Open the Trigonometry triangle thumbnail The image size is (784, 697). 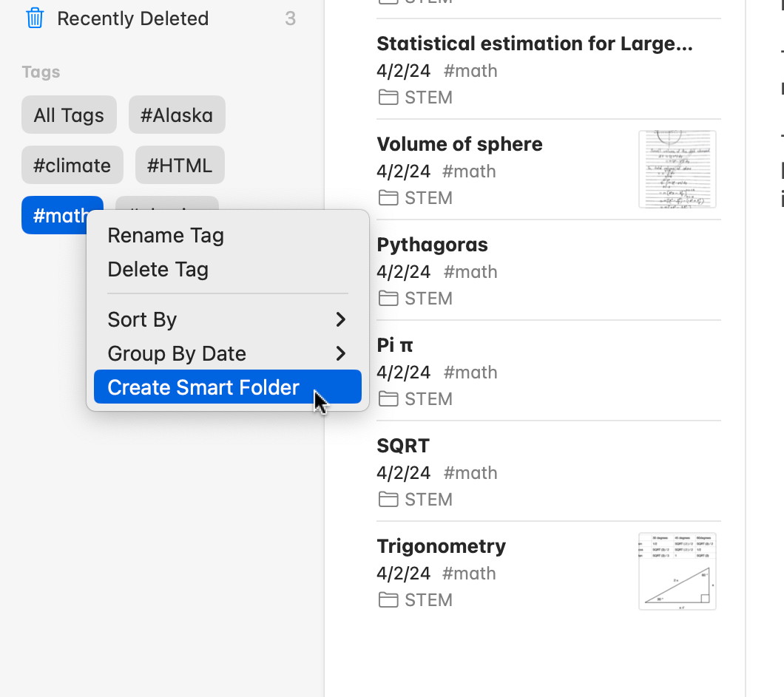(x=677, y=571)
